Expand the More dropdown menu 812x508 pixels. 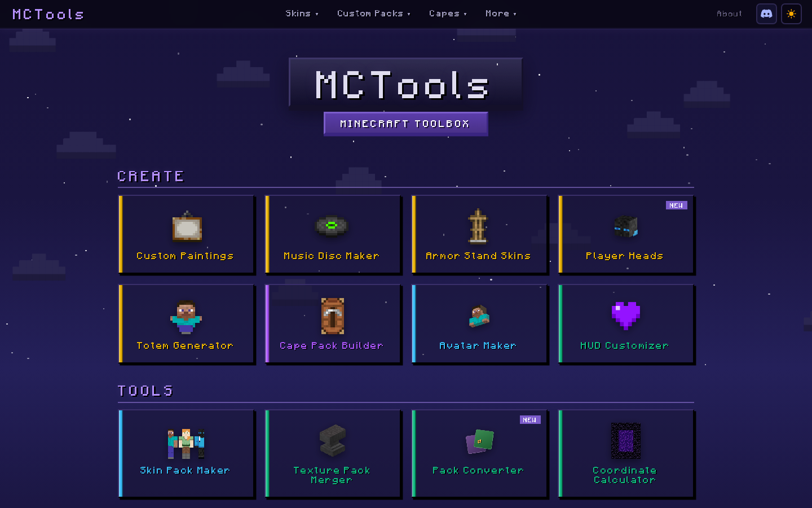click(501, 14)
